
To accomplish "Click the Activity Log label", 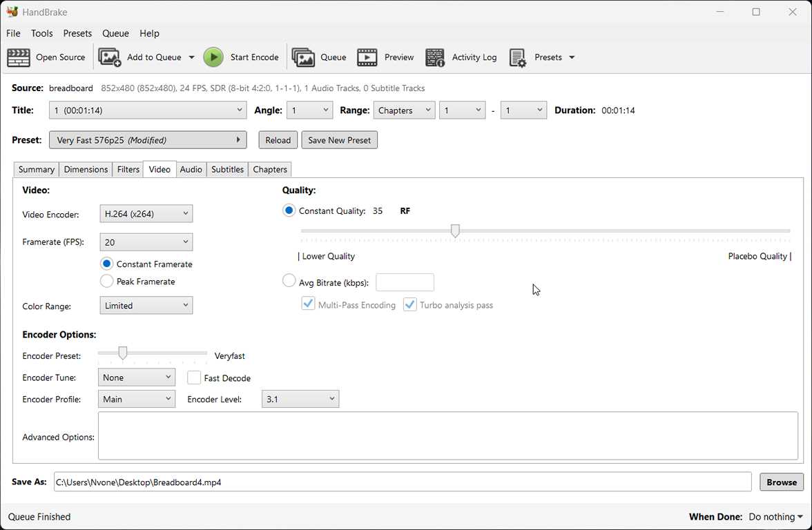I will [x=474, y=57].
